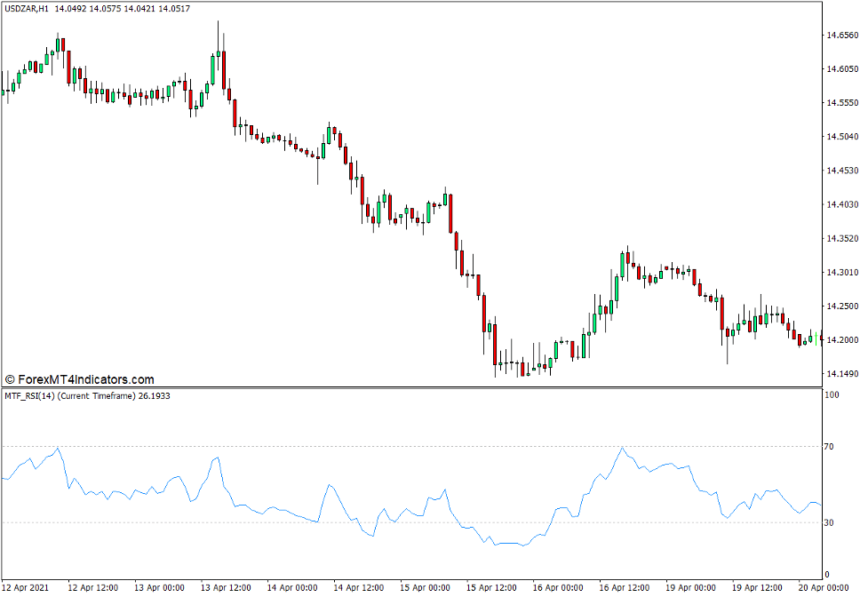Click the RSI 30 level axis label

(x=829, y=522)
